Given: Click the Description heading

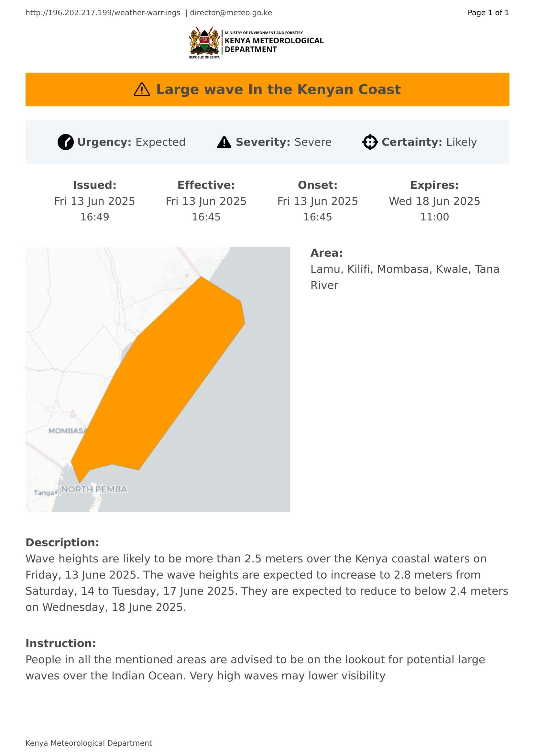Looking at the screenshot, I should 62,542.
